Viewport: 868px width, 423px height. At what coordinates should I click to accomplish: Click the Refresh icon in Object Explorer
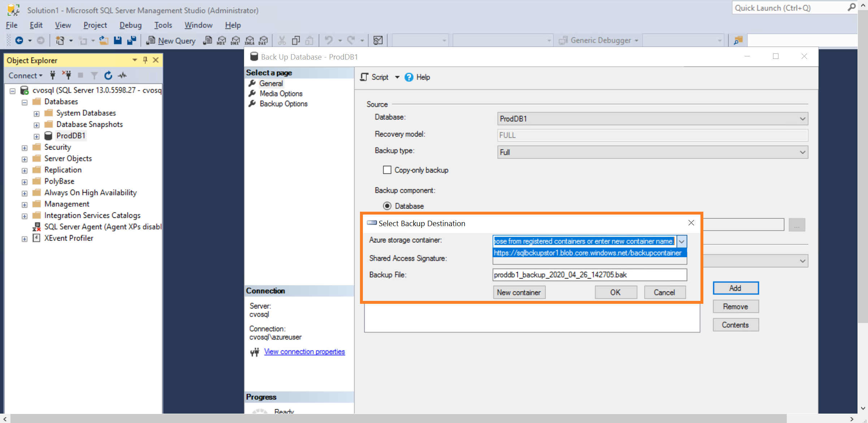point(108,75)
